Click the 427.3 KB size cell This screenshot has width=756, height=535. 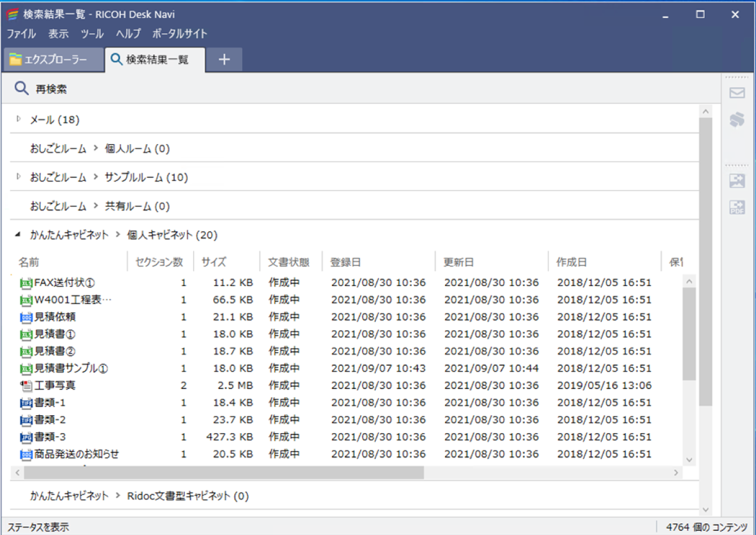coord(230,437)
